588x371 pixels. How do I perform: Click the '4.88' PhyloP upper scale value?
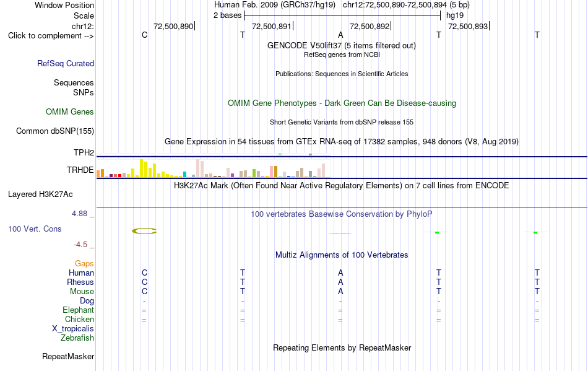79,214
